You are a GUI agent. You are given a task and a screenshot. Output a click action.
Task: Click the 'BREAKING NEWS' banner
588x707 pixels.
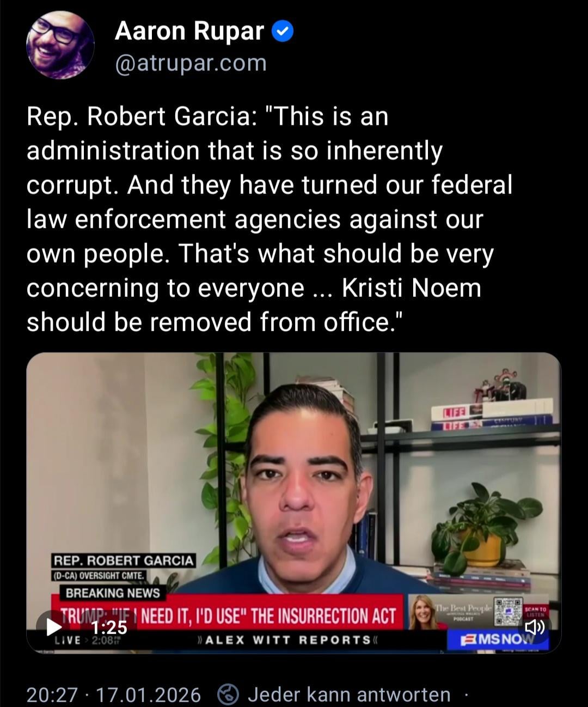(x=113, y=593)
